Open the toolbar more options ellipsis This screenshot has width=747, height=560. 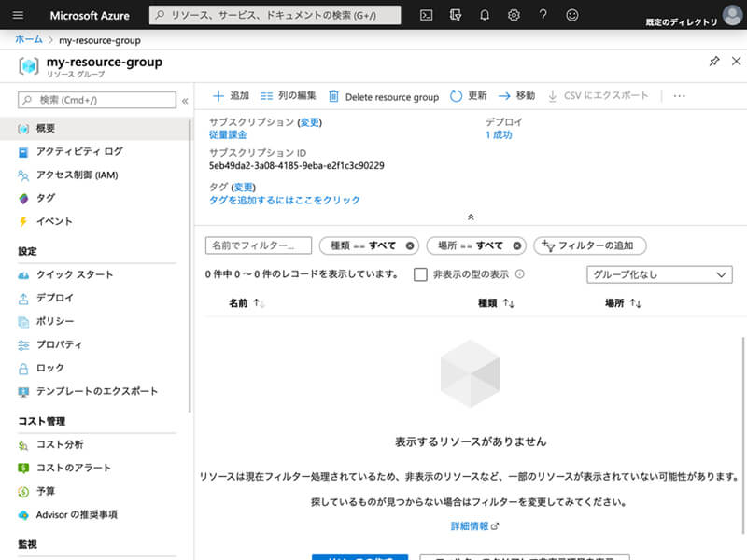(x=680, y=96)
